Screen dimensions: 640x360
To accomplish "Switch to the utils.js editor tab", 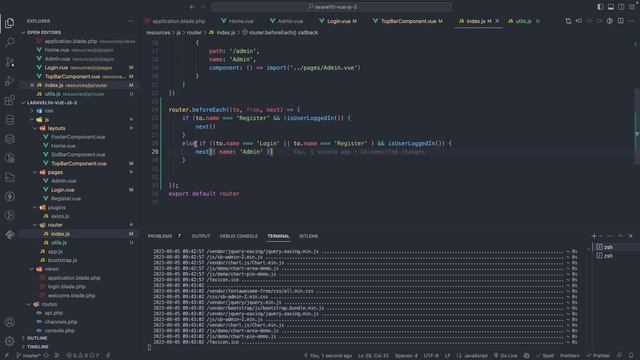I will tap(523, 21).
